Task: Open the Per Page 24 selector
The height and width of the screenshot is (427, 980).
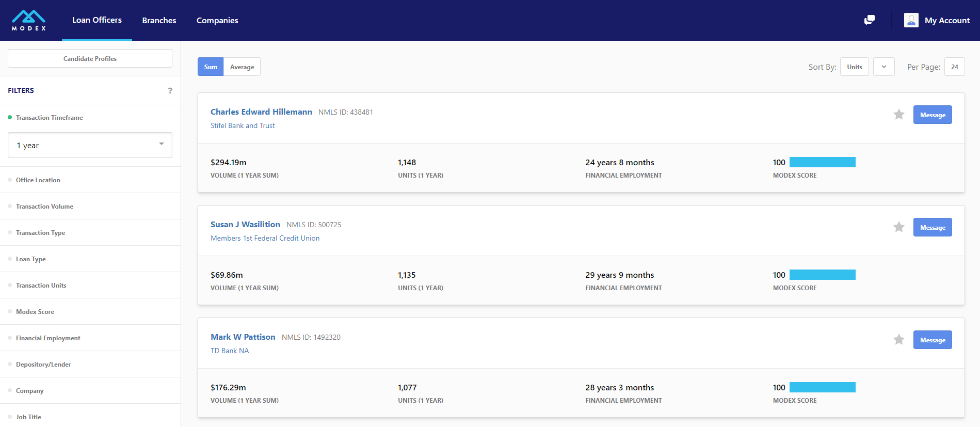Action: click(955, 67)
